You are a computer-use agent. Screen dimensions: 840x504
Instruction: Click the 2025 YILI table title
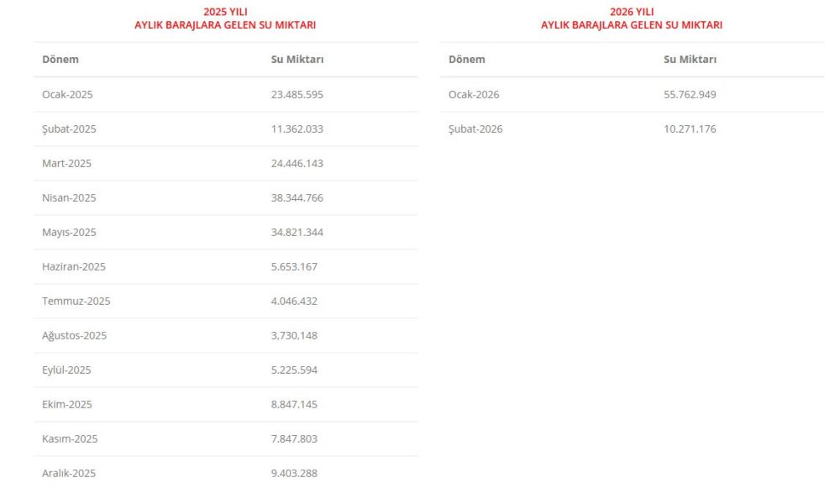coord(225,18)
